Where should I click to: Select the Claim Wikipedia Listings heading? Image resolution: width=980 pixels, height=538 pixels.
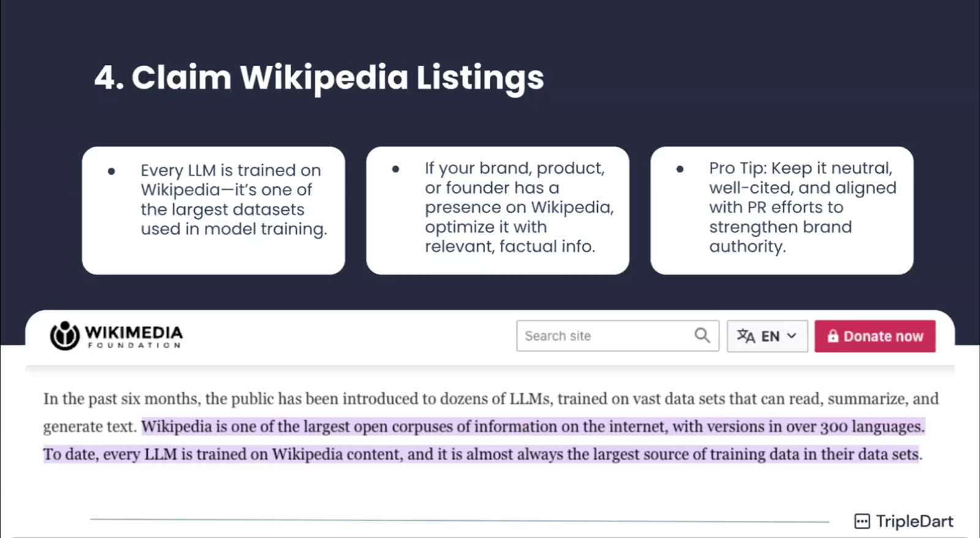click(x=318, y=77)
